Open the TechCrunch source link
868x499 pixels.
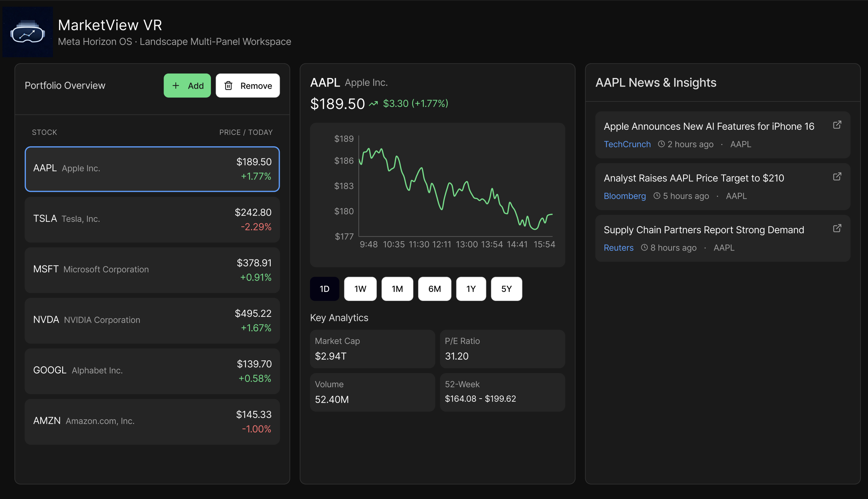pyautogui.click(x=627, y=144)
